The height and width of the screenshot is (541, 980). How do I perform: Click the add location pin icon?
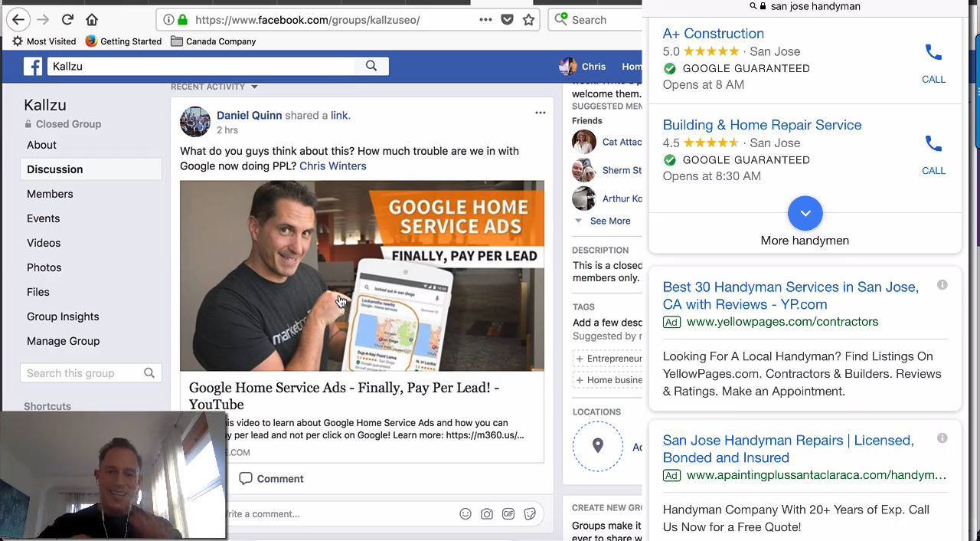598,446
